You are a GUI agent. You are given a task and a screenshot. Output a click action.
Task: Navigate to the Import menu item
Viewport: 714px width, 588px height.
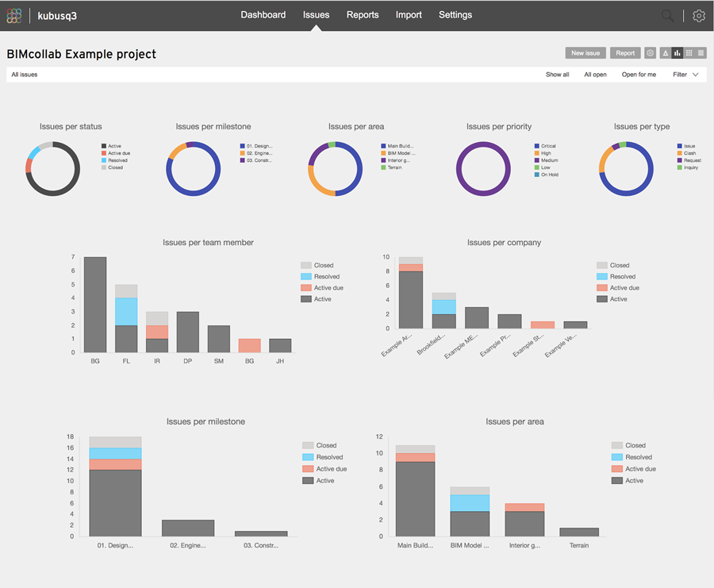[x=409, y=14]
